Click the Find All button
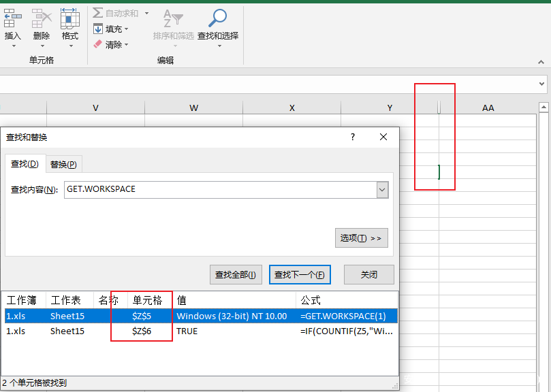 coord(235,275)
